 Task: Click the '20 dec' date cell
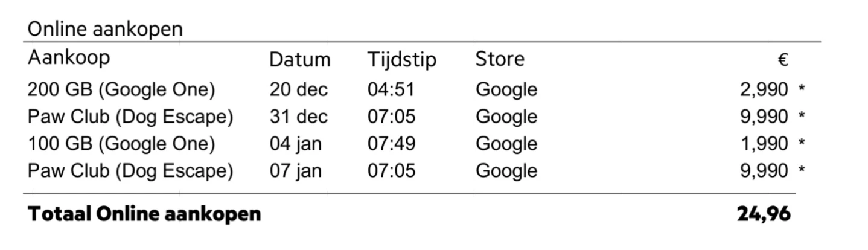298,90
